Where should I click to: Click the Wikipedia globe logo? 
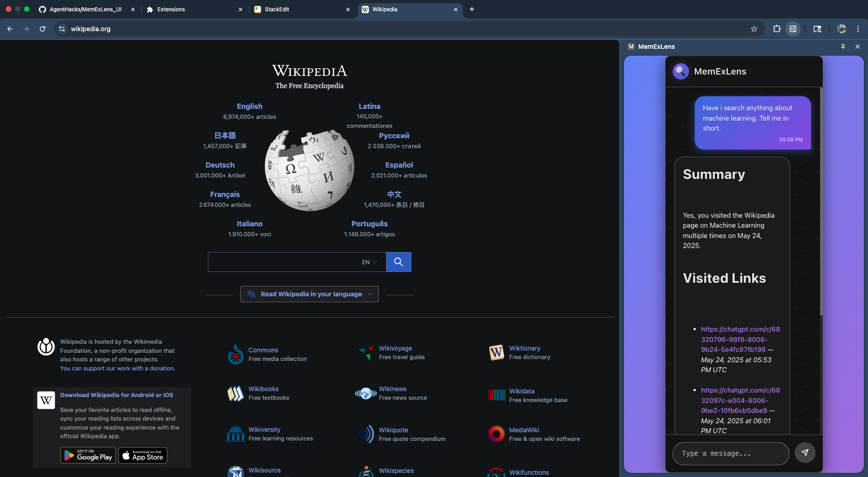click(x=310, y=170)
